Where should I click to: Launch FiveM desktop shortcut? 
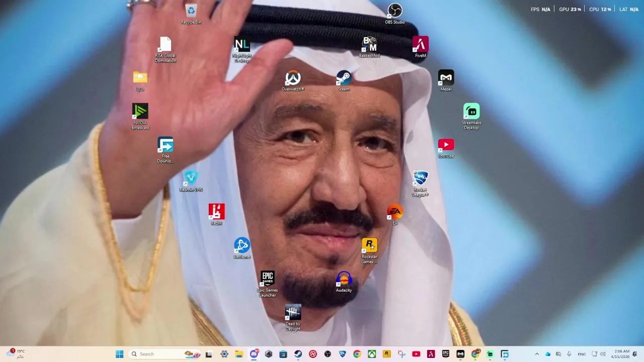click(421, 47)
